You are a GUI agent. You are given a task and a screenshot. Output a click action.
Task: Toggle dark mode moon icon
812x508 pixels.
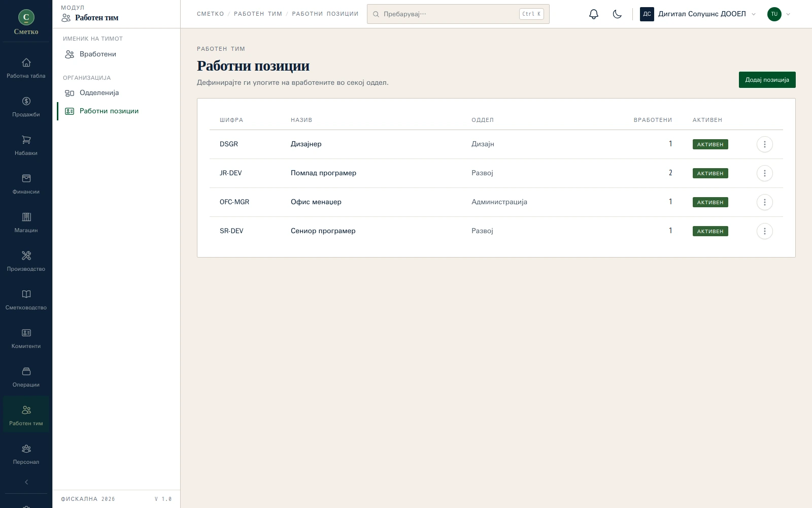pos(617,14)
